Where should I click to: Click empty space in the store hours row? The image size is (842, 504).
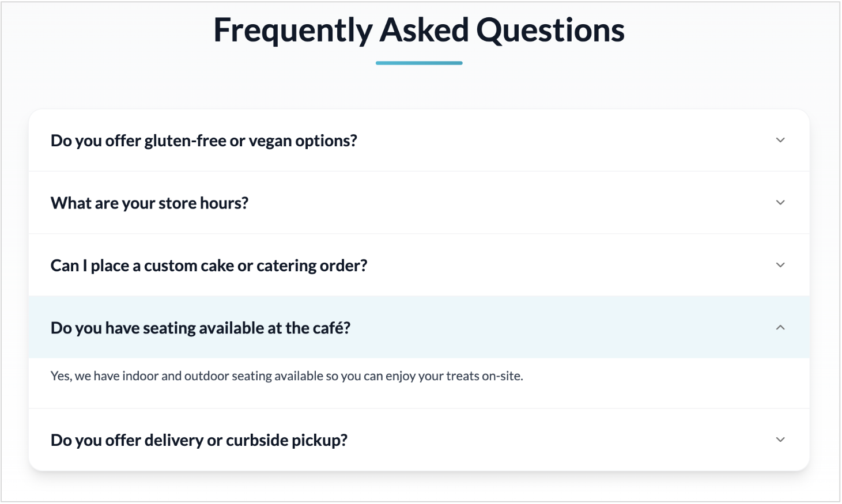coord(490,203)
